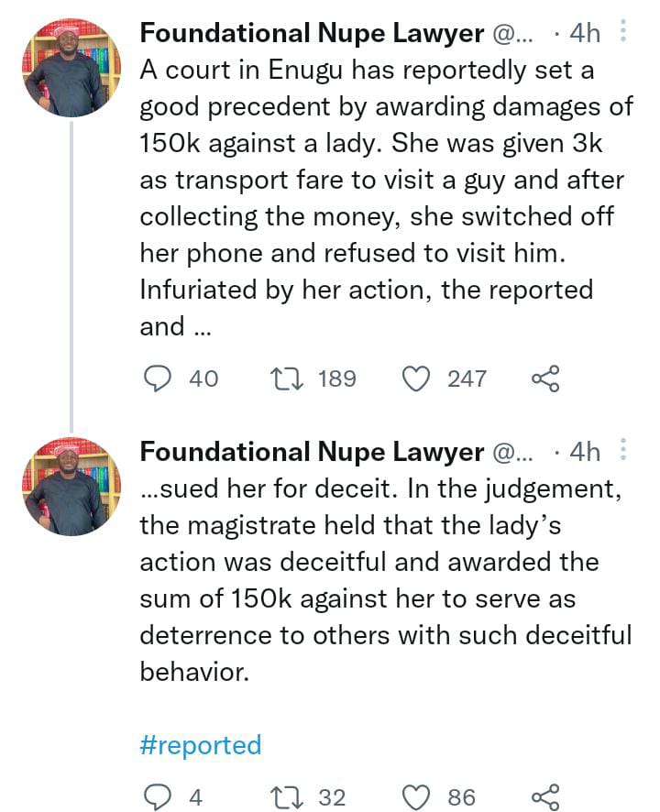Open the more options menu on first tweet
660x812 pixels.
click(x=623, y=33)
